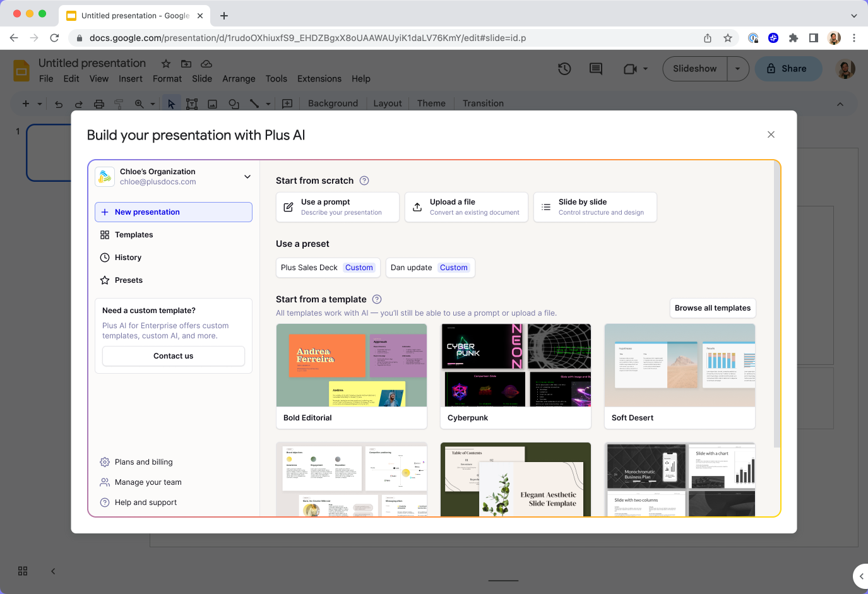Open the File menu
Image resolution: width=868 pixels, height=594 pixels.
[46, 79]
